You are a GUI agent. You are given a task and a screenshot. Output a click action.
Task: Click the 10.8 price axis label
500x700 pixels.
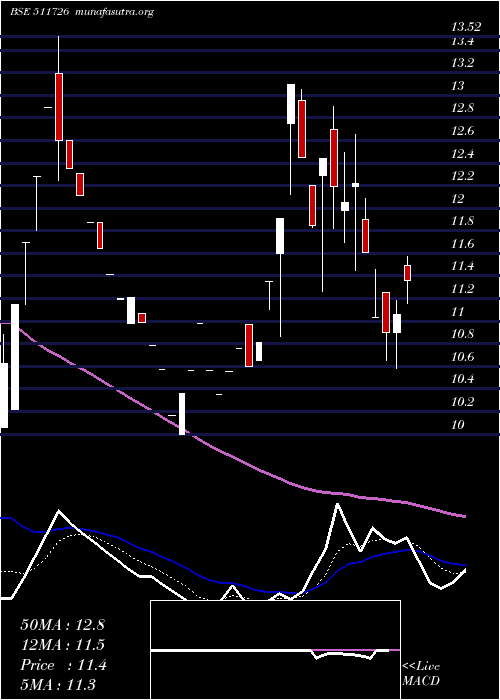462,334
